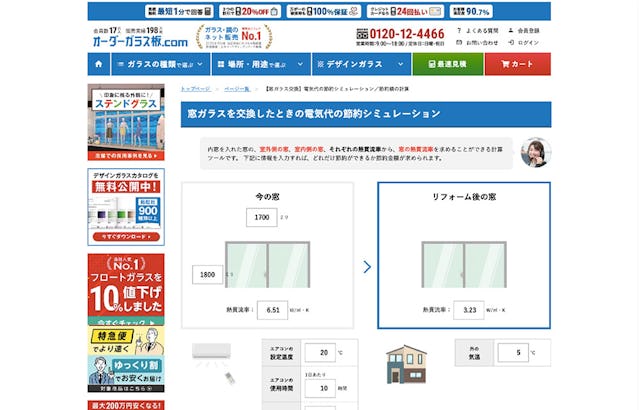This screenshot has height=410, width=640.
Task: Click the 90.7% top banner badge
Action: 471,11
